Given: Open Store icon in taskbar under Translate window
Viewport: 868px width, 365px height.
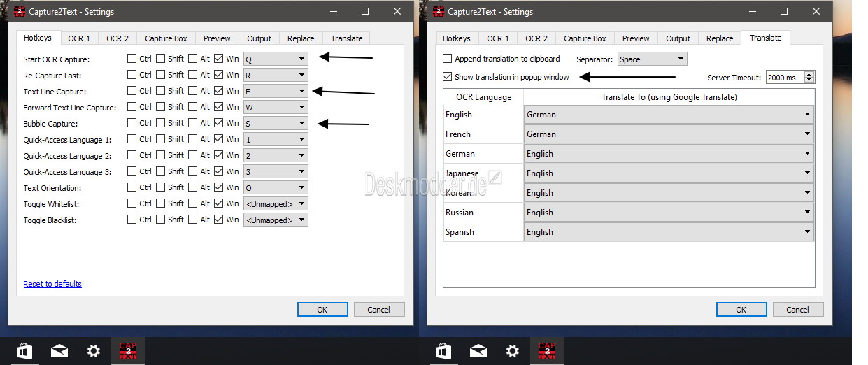Looking at the screenshot, I should pyautogui.click(x=443, y=351).
